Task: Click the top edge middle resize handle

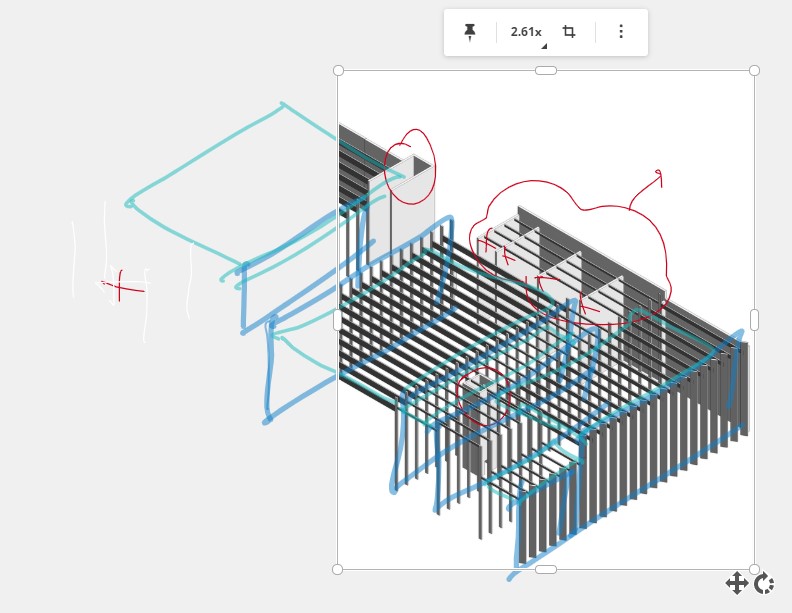Action: (x=546, y=70)
